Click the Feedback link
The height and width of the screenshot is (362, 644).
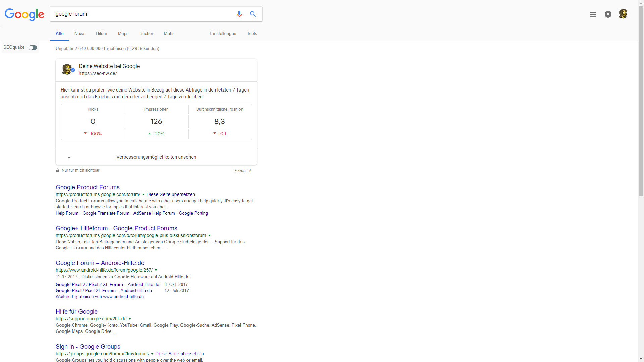[x=243, y=171]
